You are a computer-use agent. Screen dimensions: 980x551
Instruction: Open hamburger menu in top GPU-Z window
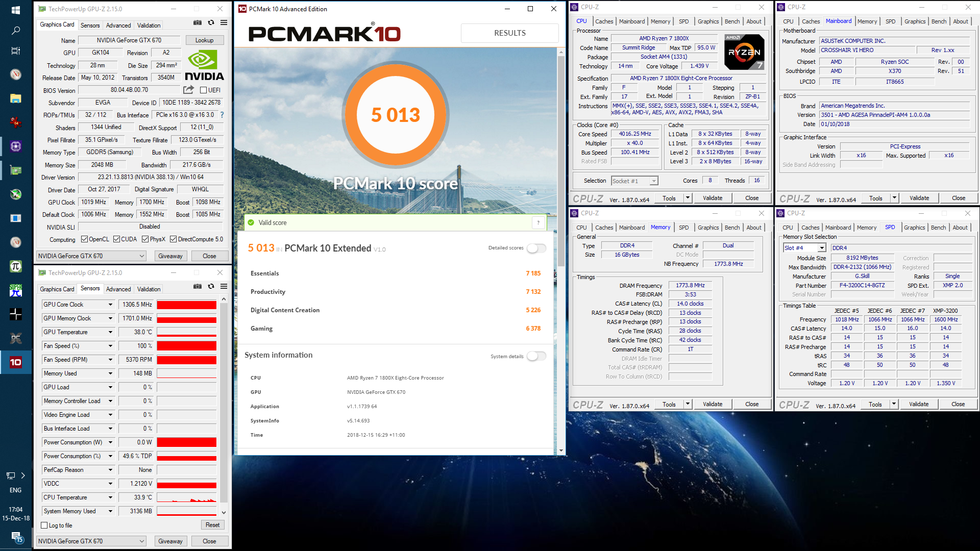click(224, 23)
